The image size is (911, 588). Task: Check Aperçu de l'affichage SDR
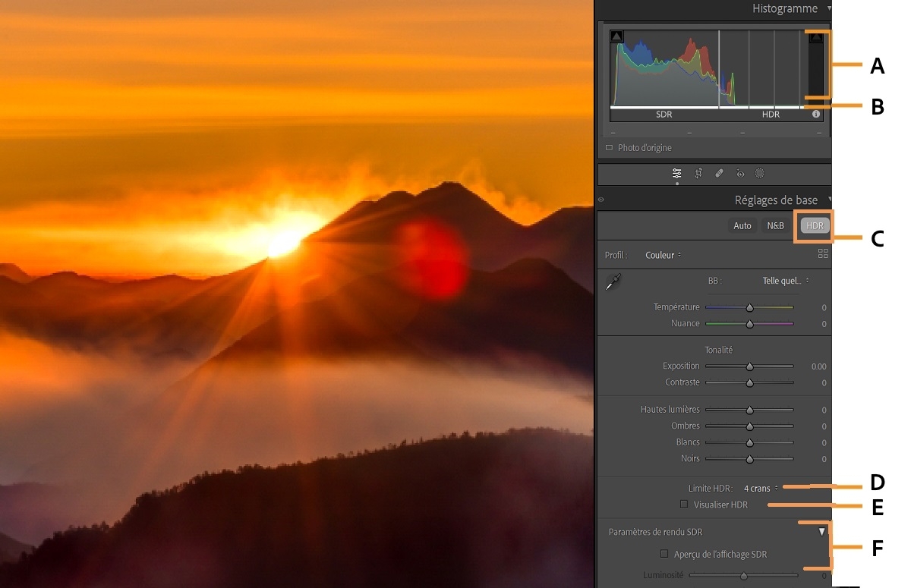click(x=663, y=554)
